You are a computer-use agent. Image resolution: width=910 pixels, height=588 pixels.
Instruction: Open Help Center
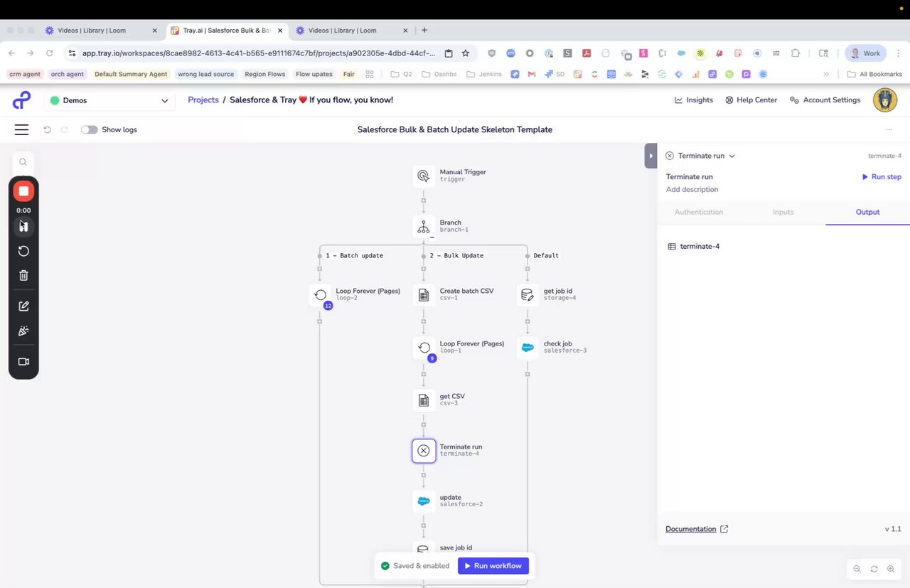pos(751,100)
